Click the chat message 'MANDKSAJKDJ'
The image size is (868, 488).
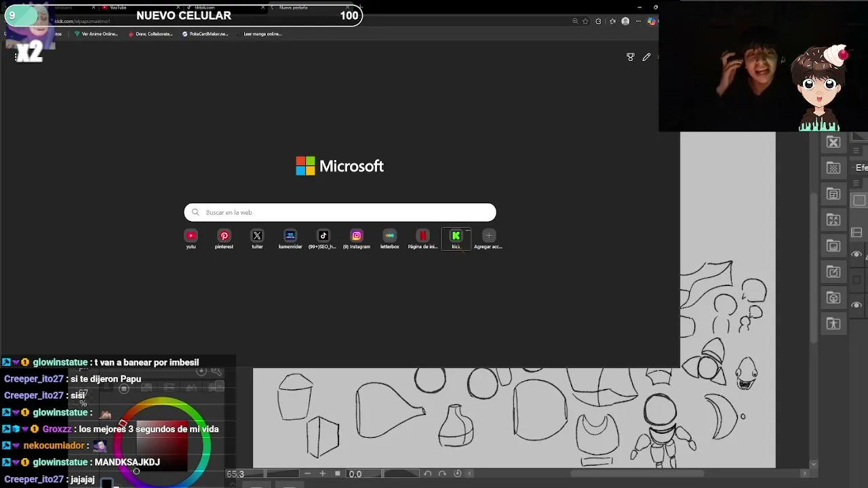click(x=127, y=462)
